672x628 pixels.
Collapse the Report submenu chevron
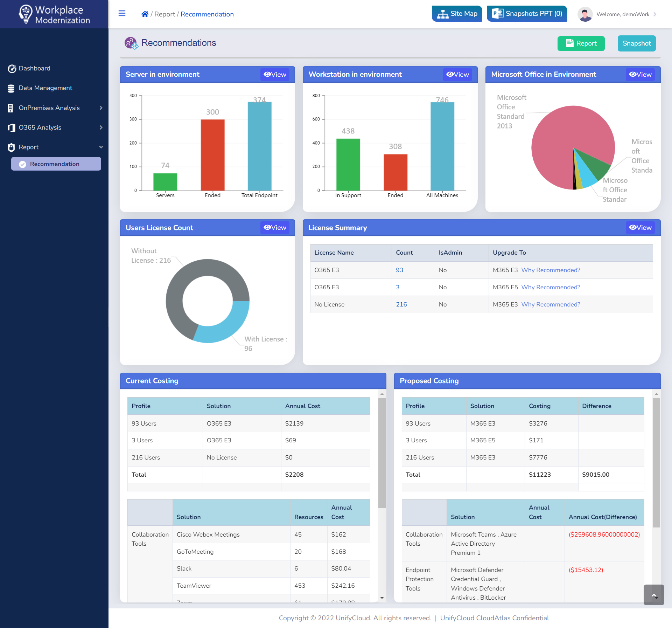[x=101, y=147]
